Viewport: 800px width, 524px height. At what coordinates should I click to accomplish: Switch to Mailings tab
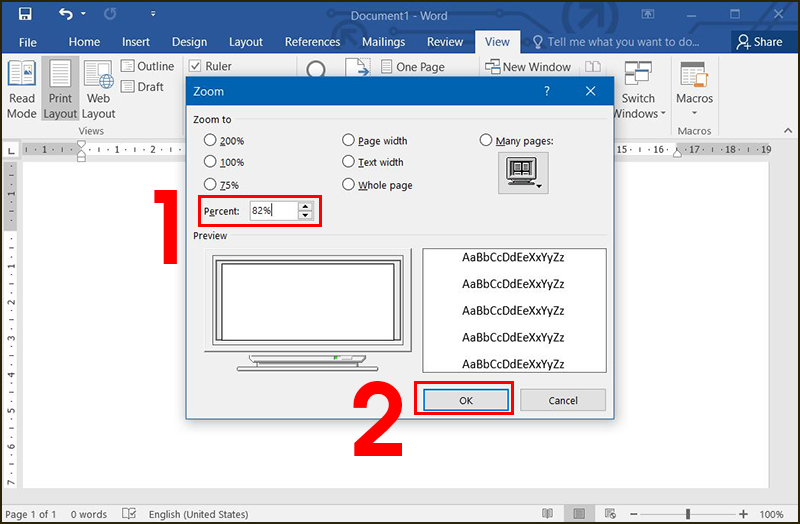point(383,42)
